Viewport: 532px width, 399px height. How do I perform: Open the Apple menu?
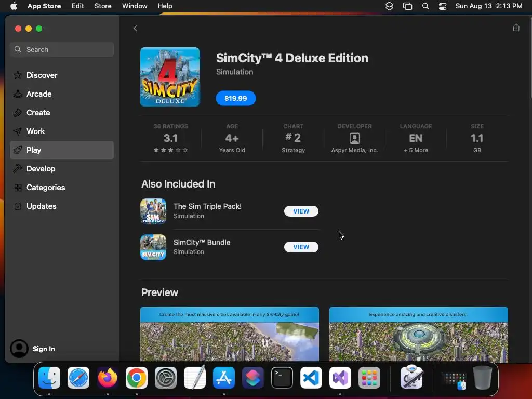click(14, 6)
